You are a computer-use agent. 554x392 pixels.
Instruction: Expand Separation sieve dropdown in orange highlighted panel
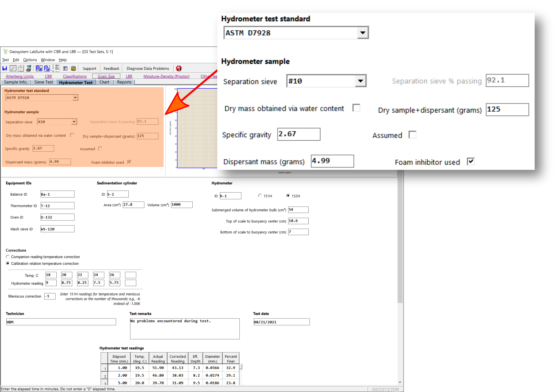pyautogui.click(x=74, y=122)
